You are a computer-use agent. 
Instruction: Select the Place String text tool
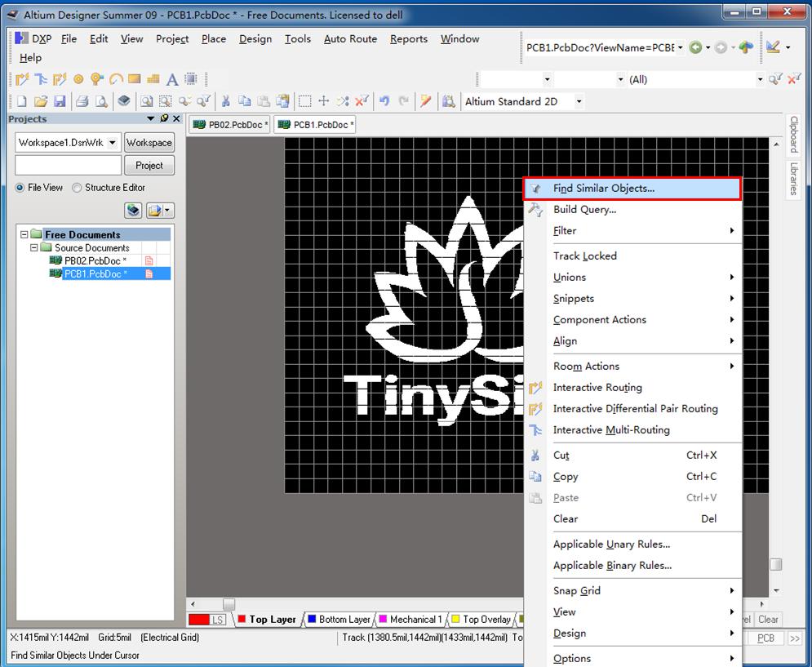172,79
